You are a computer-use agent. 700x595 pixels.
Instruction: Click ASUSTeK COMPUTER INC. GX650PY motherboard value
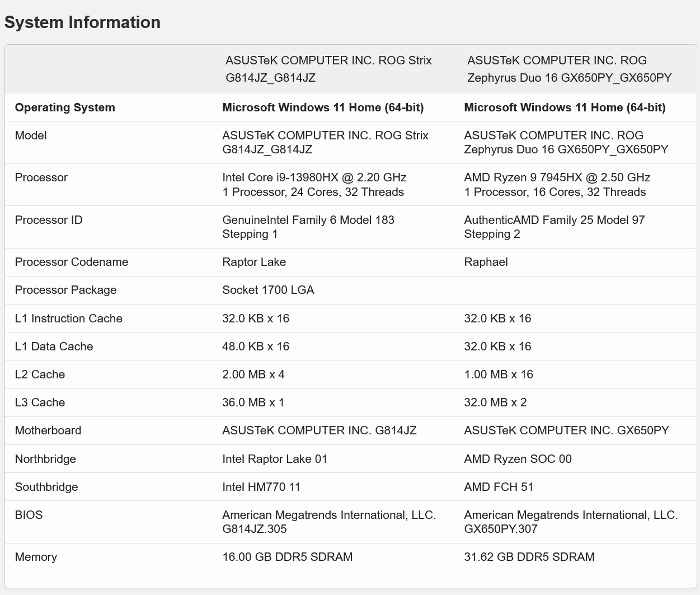tap(567, 430)
